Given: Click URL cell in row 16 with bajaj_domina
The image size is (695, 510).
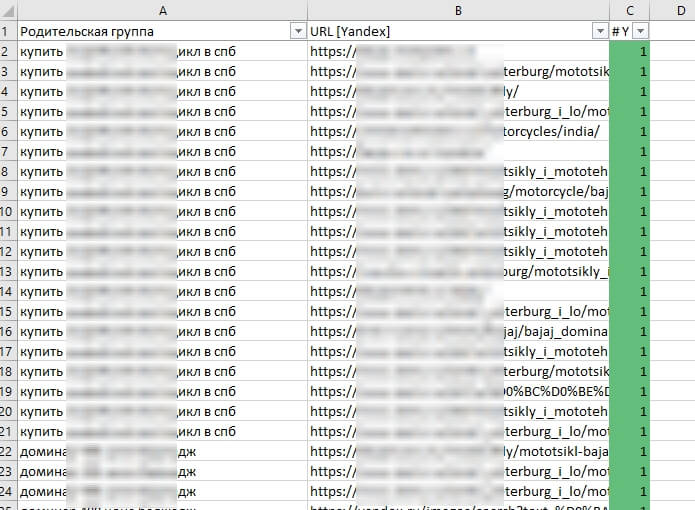Looking at the screenshot, I should 458,331.
